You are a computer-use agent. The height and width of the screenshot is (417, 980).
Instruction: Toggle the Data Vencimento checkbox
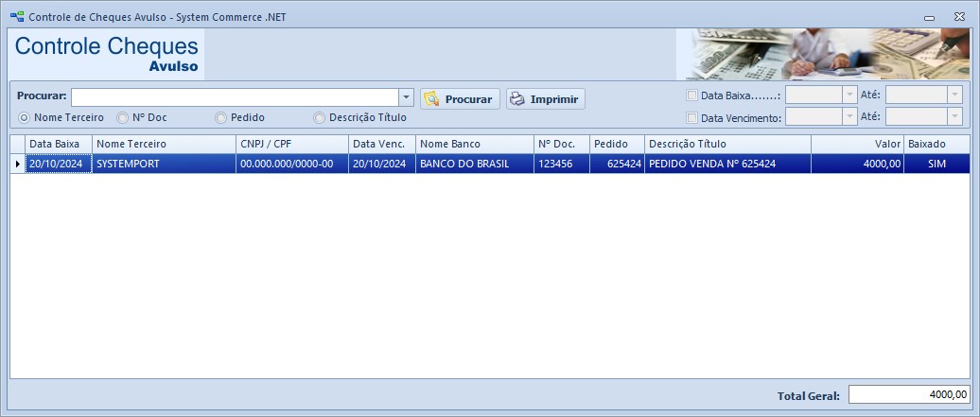click(691, 118)
